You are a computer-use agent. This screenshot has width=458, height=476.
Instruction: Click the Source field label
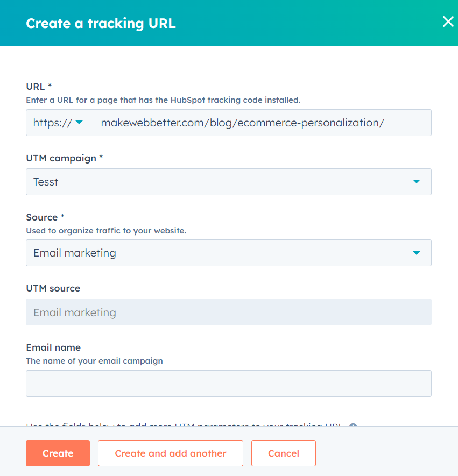click(x=42, y=217)
